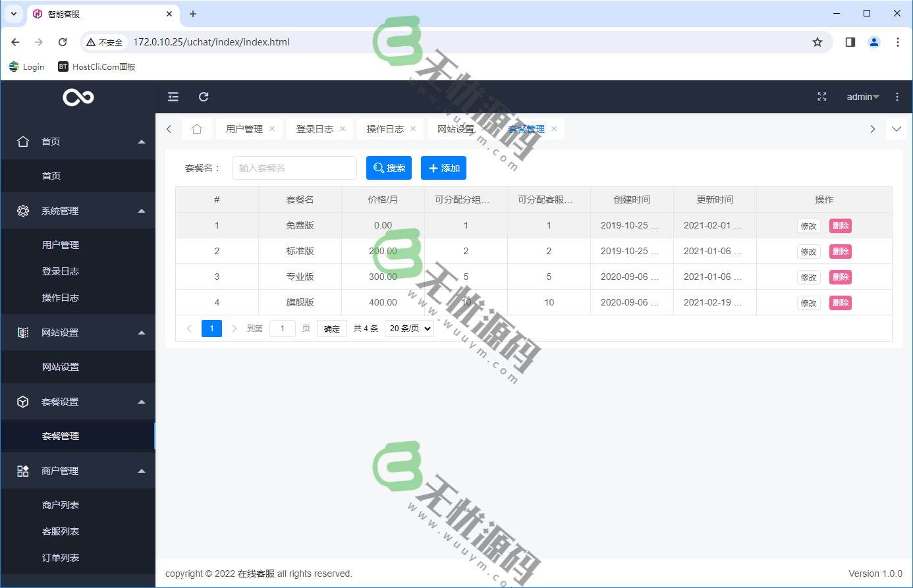Refresh the page via the reload icon

pyautogui.click(x=204, y=96)
